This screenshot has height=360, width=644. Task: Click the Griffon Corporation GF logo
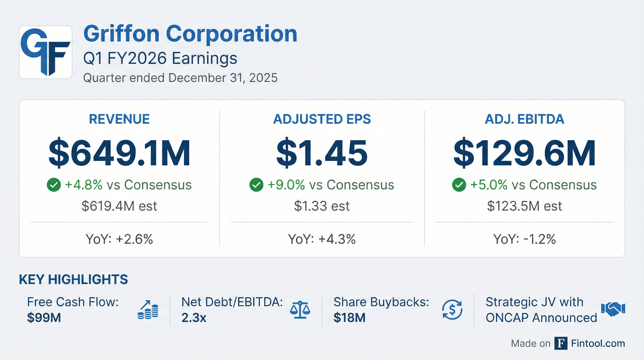[x=45, y=52]
